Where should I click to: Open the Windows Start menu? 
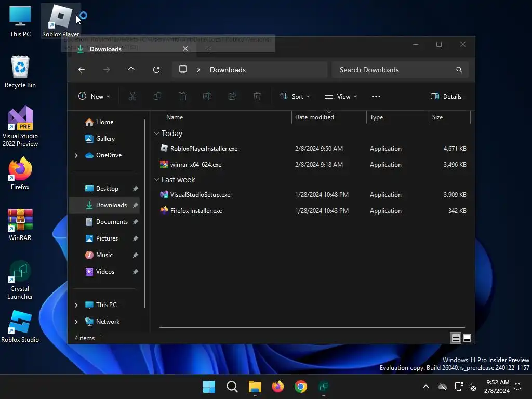[209, 387]
